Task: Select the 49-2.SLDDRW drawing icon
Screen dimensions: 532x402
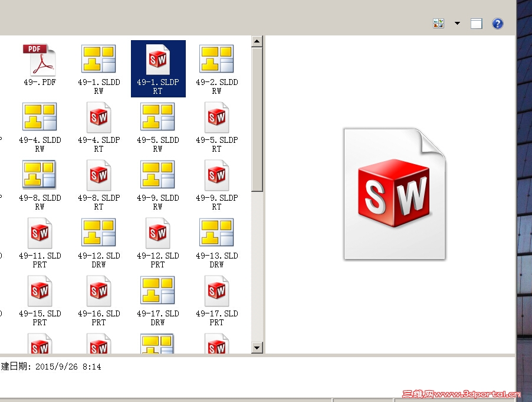Action: click(217, 59)
